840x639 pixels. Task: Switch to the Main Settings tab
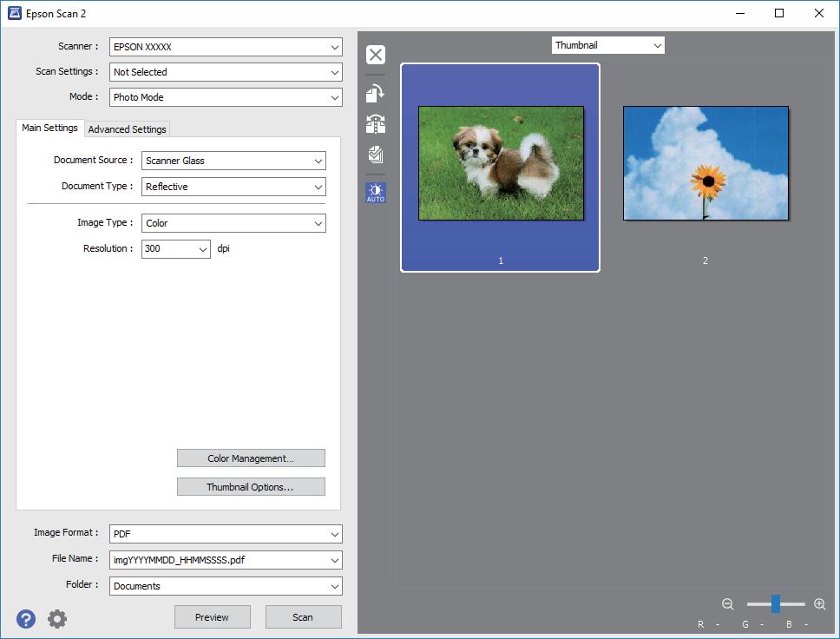[49, 128]
